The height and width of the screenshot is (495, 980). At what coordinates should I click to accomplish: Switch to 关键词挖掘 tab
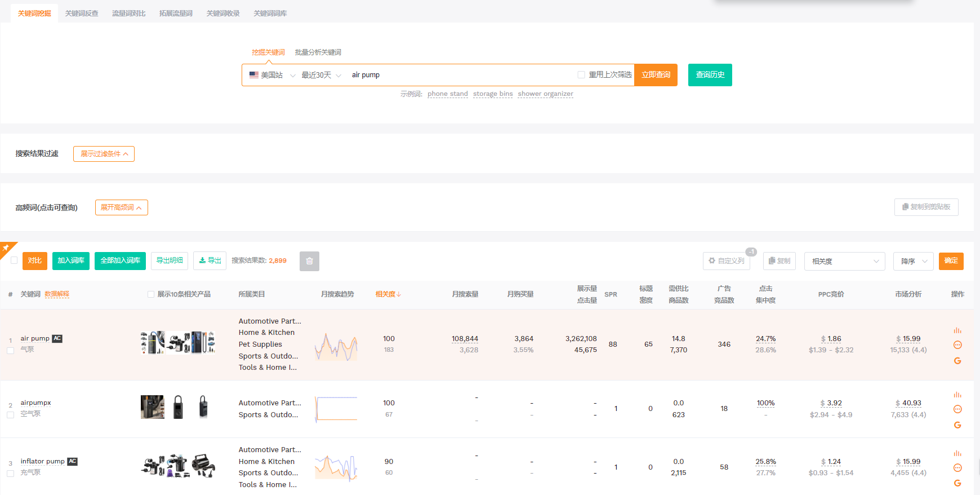[x=34, y=13]
